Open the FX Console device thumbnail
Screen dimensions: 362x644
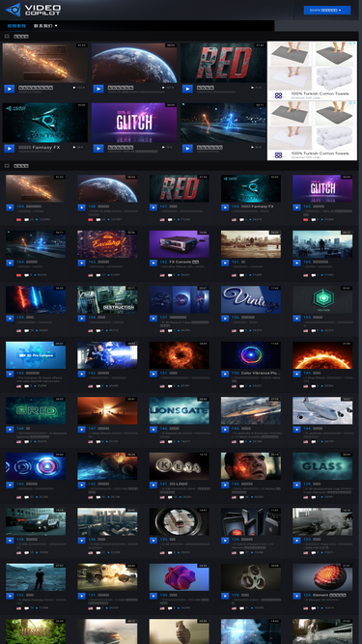point(179,244)
